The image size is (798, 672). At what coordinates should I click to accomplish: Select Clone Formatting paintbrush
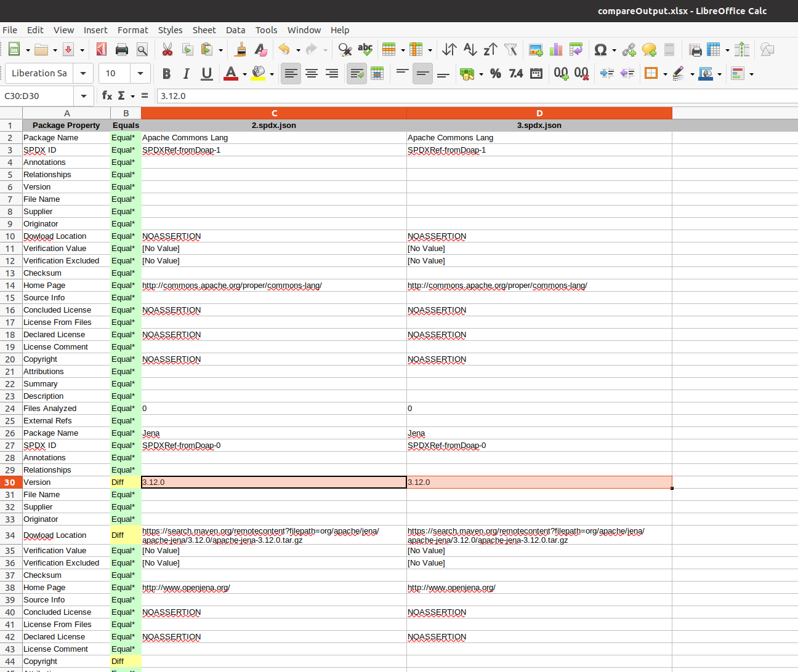(241, 50)
